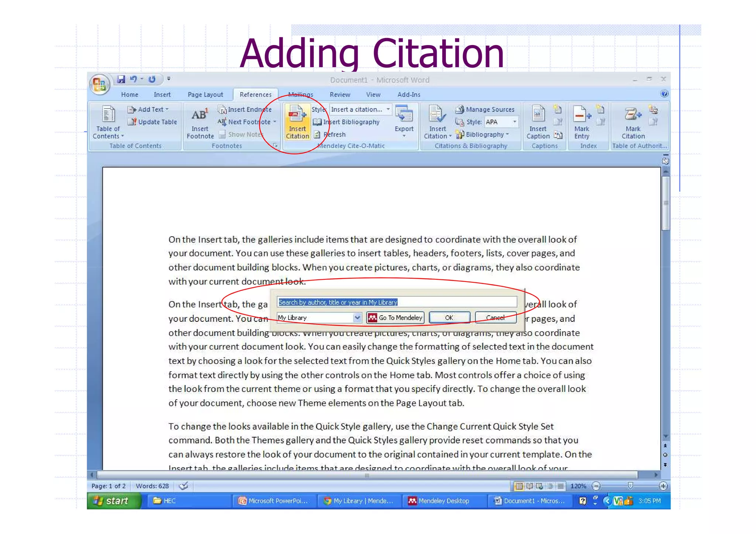Click the Insert Caption icon
Image resolution: width=756 pixels, height=534 pixels.
point(538,114)
